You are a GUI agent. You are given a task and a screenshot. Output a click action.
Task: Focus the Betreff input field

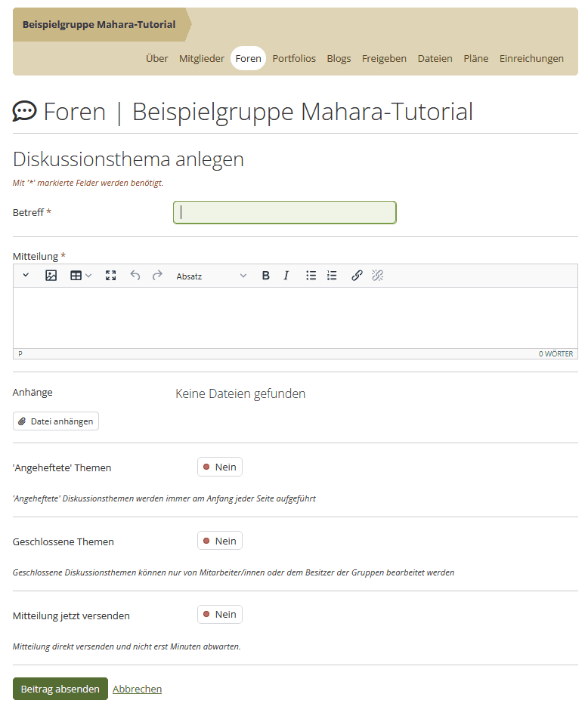pyautogui.click(x=285, y=213)
